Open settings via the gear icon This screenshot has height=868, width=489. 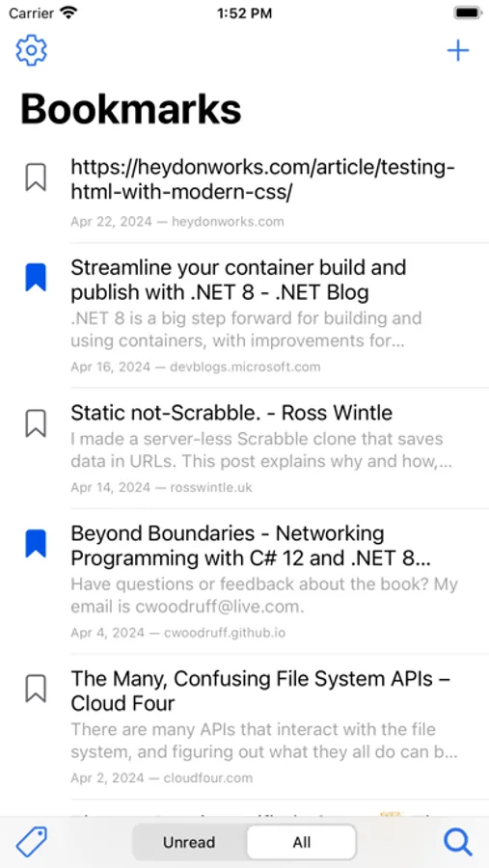(x=32, y=50)
